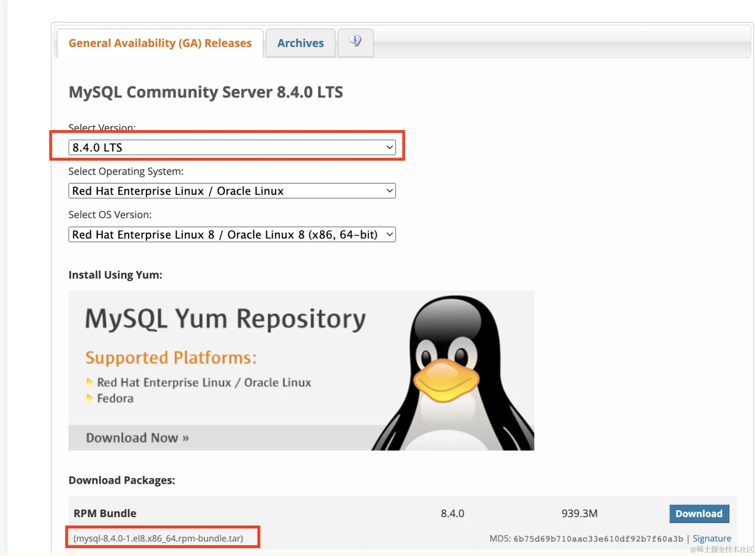The height and width of the screenshot is (556, 756).
Task: Open the Select Version dropdown showing 8.4.0 LTS
Action: pos(232,148)
